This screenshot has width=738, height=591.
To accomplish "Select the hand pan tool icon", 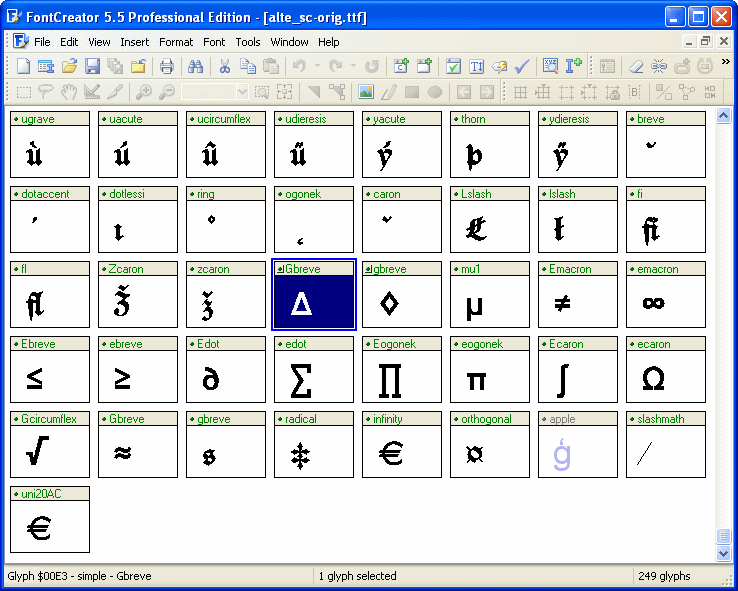I will (69, 92).
